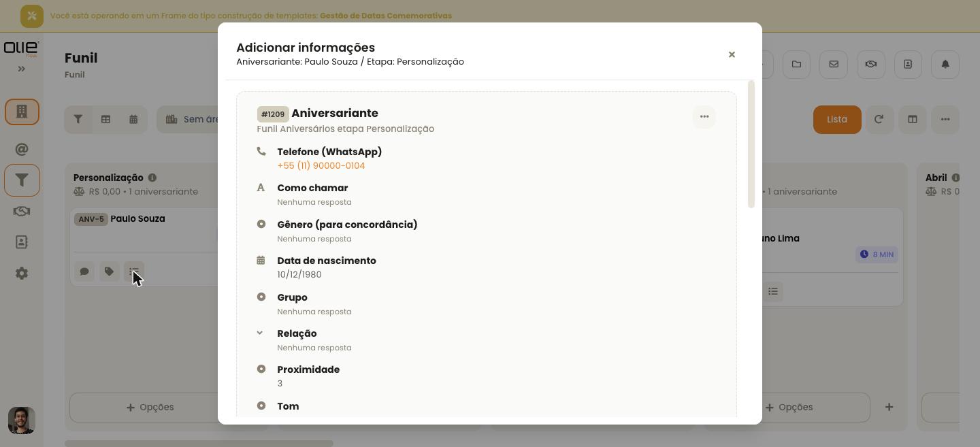Click the Gênero (para concordância) label
Viewport: 980px width, 447px height.
(347, 225)
